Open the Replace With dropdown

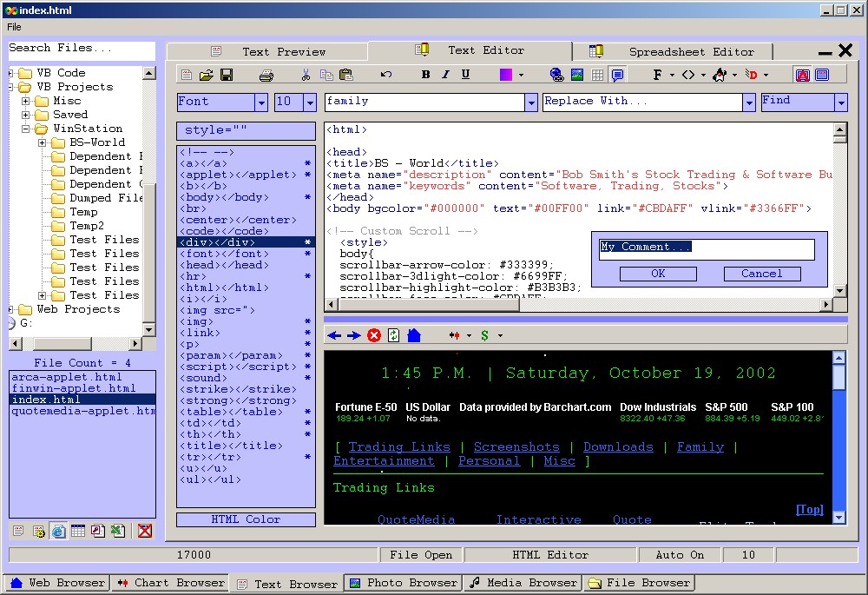pos(749,102)
